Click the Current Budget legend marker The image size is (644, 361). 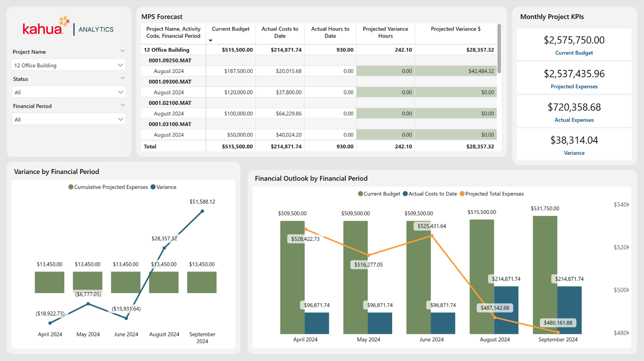(x=360, y=194)
